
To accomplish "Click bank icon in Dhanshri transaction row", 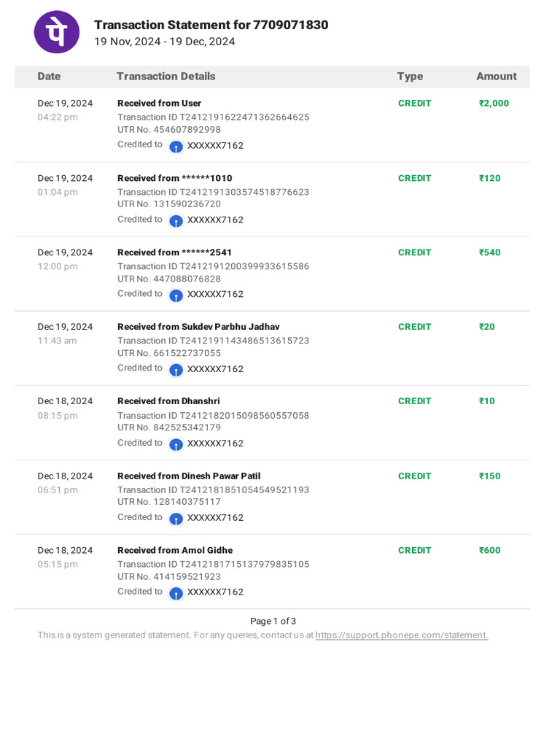I will tap(176, 444).
